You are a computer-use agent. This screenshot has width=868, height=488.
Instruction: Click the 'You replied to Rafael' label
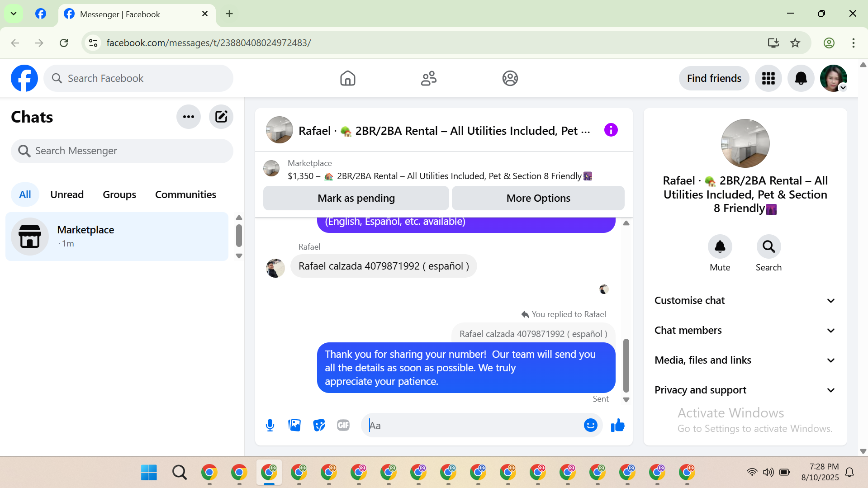point(564,314)
